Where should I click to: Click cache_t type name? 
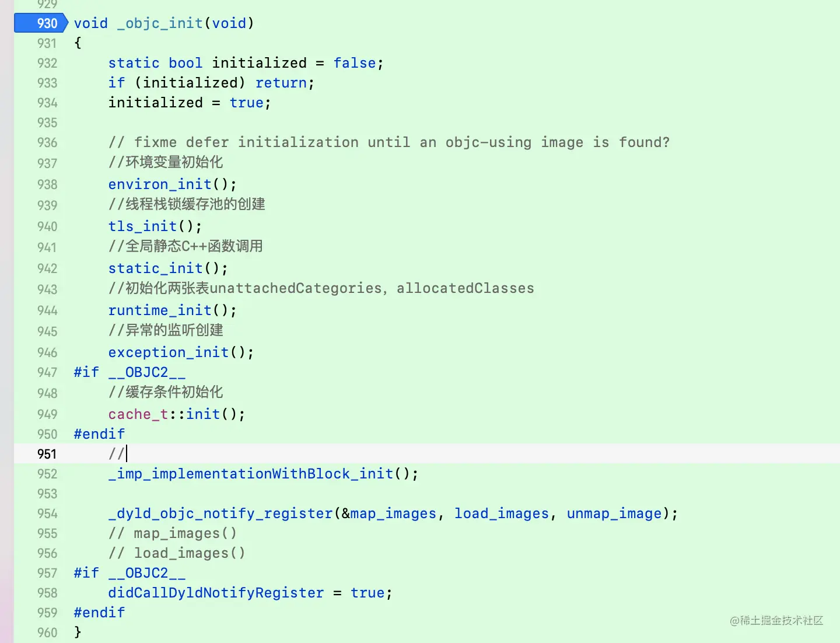[x=138, y=414]
